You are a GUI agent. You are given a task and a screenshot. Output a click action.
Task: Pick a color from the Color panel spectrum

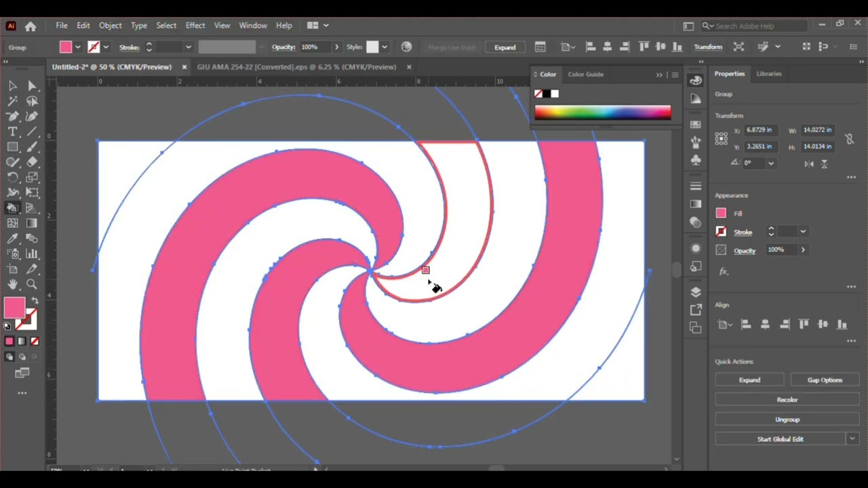click(602, 113)
